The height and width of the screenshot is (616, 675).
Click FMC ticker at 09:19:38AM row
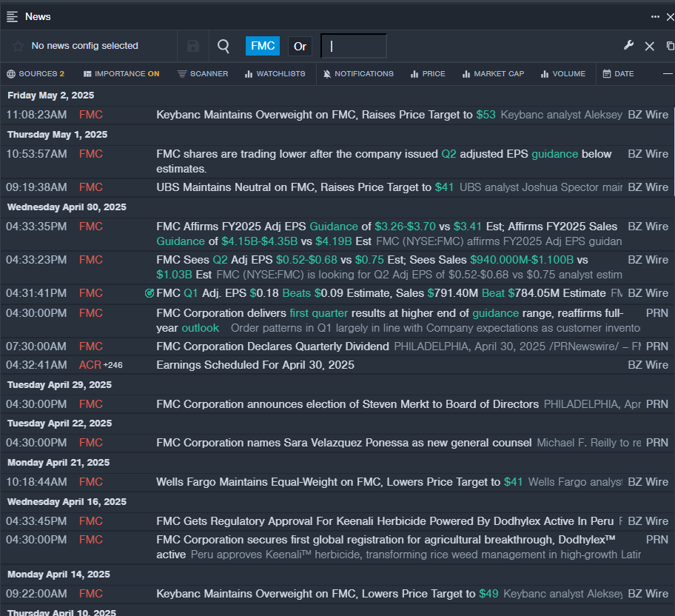tap(91, 187)
